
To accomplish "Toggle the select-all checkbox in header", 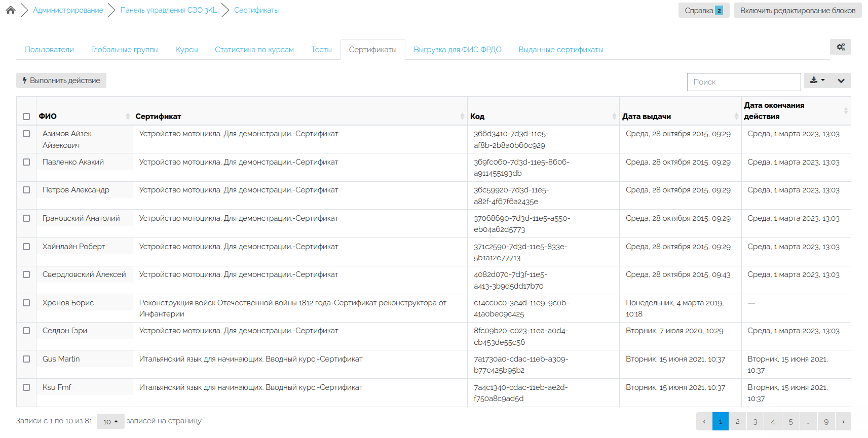I will tap(26, 116).
